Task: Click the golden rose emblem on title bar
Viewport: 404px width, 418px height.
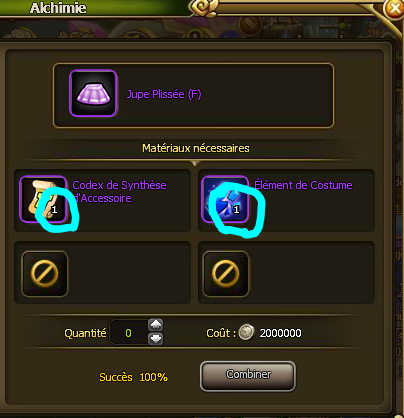Action: pos(204,8)
